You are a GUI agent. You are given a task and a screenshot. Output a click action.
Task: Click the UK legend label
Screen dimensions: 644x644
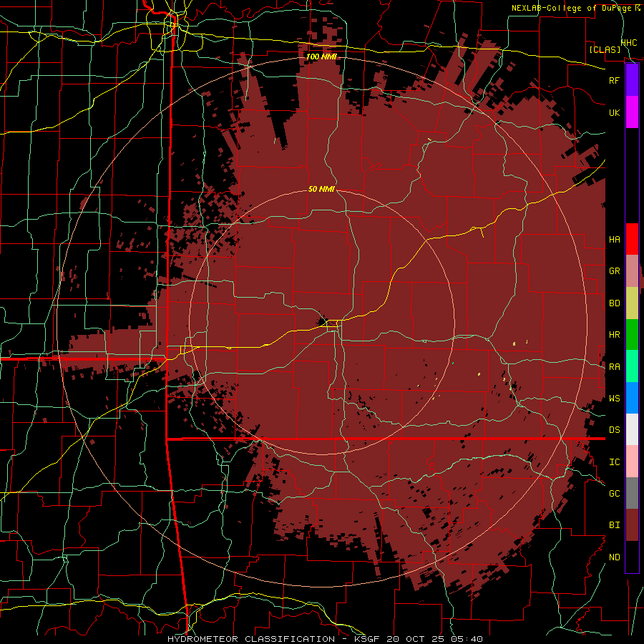coord(614,112)
